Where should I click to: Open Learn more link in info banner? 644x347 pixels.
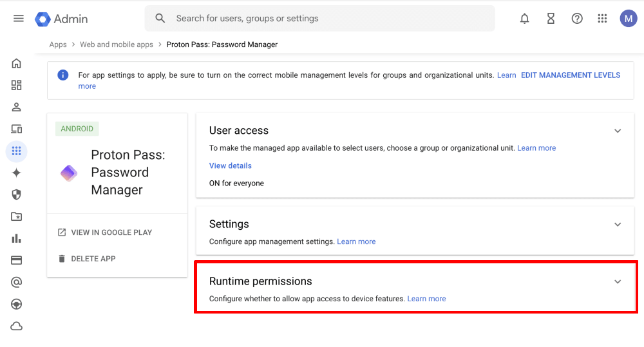click(x=506, y=75)
